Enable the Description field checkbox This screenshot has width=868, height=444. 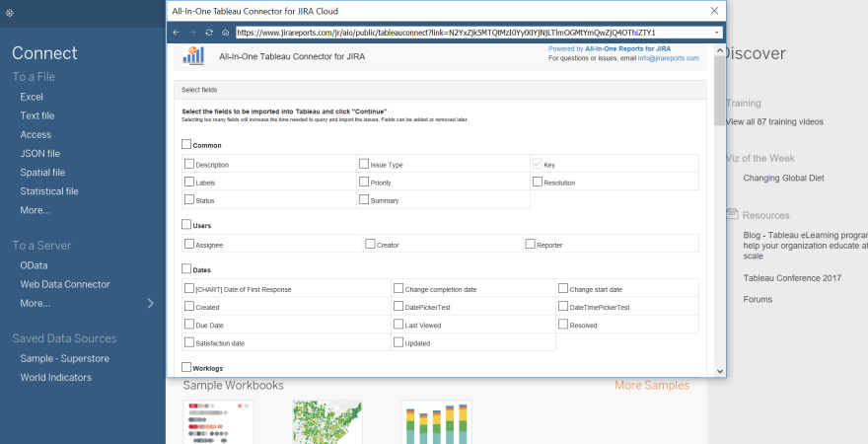coord(189,164)
